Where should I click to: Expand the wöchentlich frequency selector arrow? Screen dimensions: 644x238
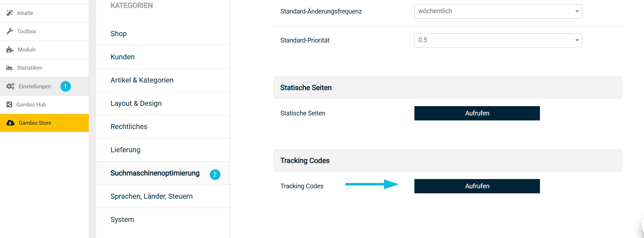tap(577, 11)
